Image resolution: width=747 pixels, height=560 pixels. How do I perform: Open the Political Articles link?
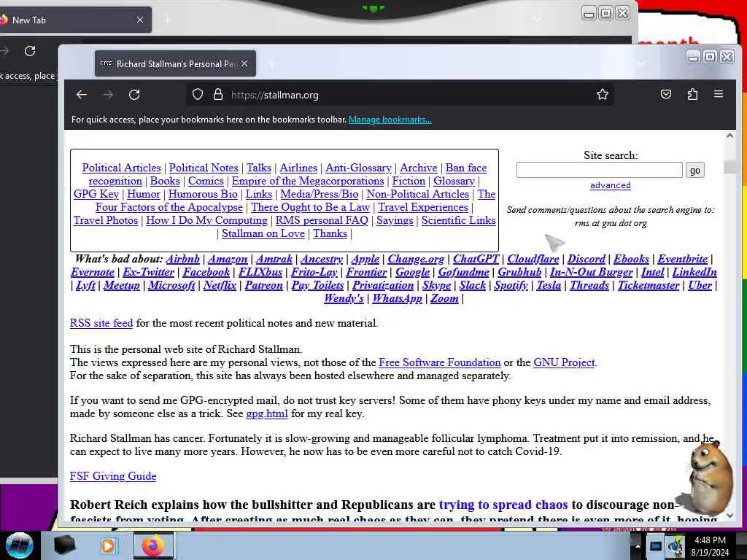click(122, 168)
